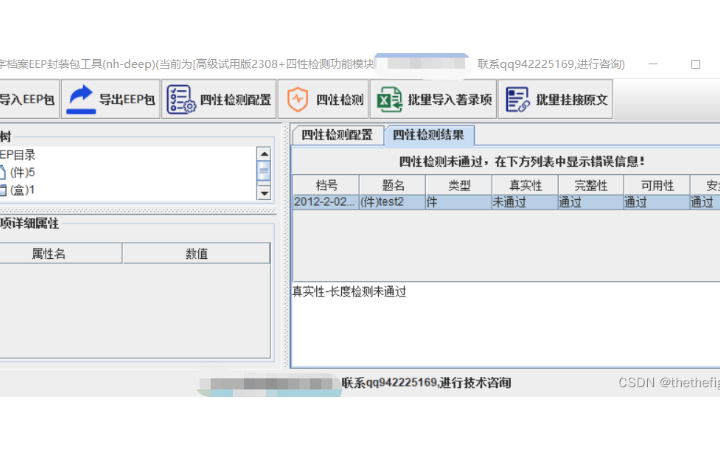Click the 类型 column header

pos(459,185)
